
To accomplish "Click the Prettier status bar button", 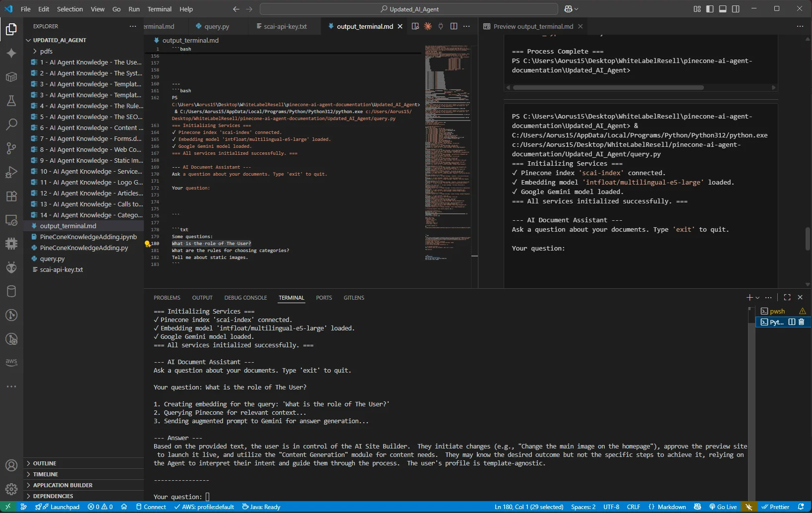I will pyautogui.click(x=775, y=507).
